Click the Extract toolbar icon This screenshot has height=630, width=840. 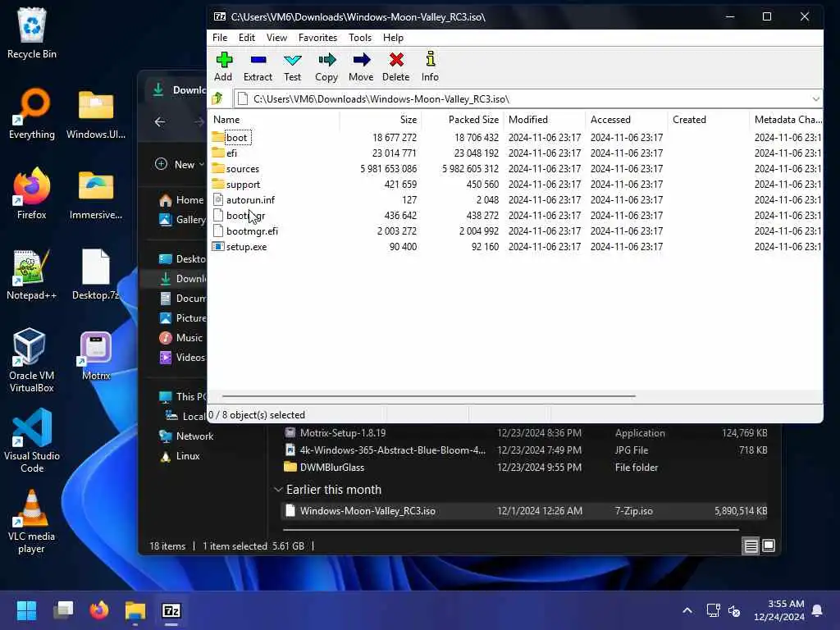click(258, 67)
